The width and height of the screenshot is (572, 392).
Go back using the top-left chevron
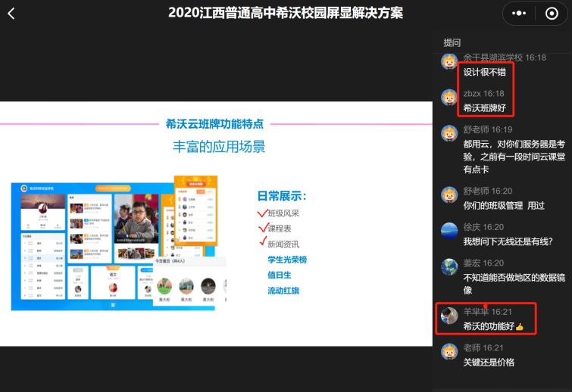click(x=11, y=14)
